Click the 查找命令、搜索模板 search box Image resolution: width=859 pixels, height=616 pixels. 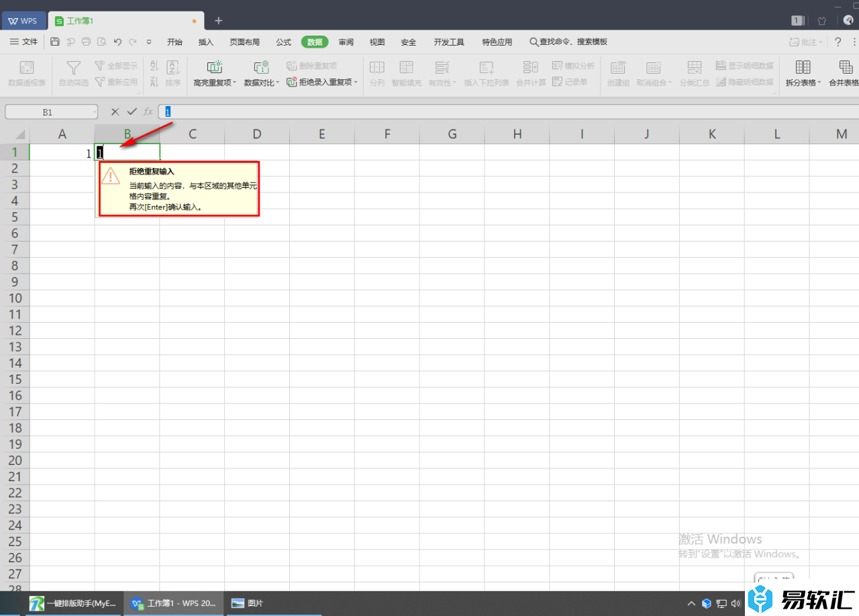coord(568,42)
